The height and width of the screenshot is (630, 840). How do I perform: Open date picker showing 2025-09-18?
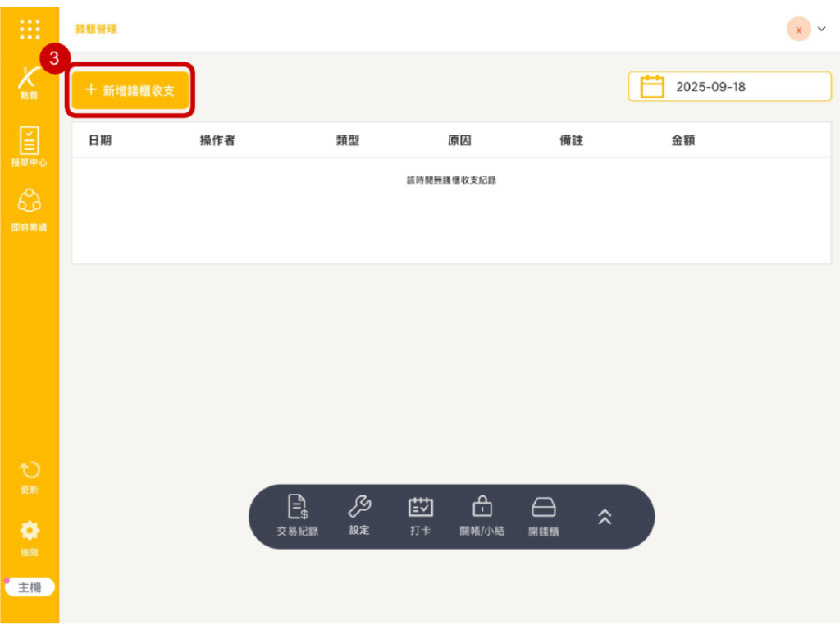(729, 87)
